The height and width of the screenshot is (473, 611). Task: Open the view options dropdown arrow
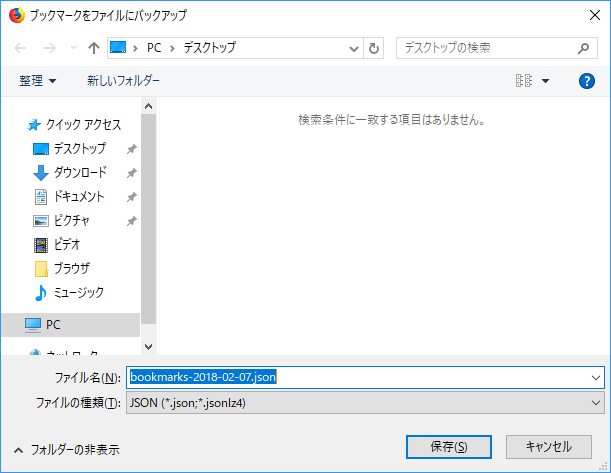pos(546,81)
